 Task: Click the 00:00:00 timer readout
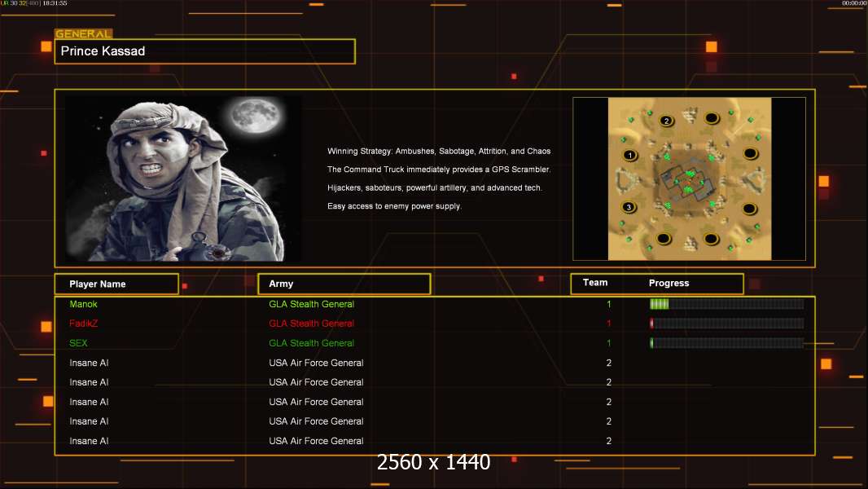pyautogui.click(x=854, y=3)
